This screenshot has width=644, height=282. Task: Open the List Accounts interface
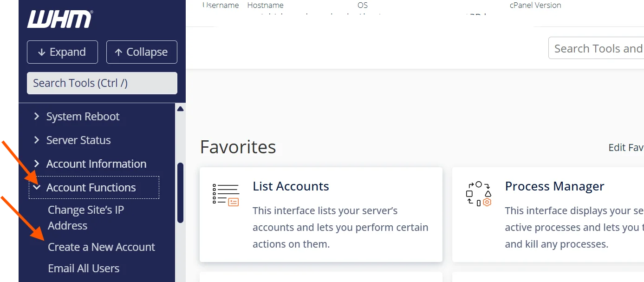[x=291, y=186]
